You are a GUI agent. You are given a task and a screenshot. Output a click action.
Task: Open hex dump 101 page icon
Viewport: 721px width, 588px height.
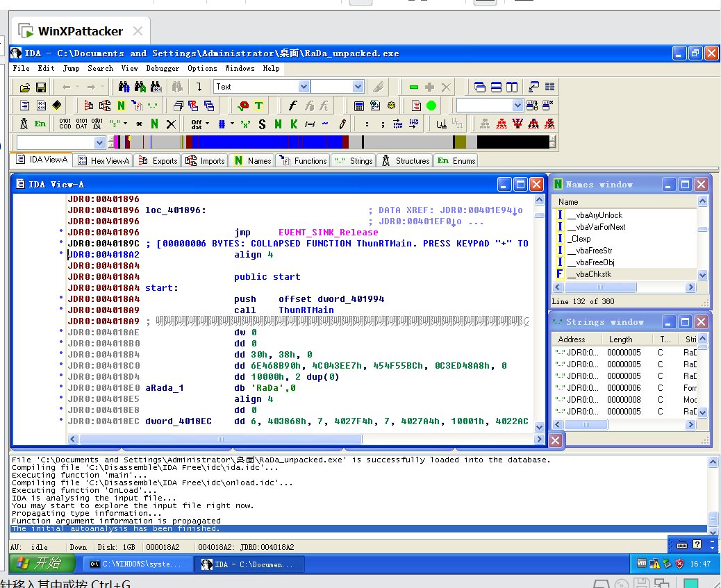pyautogui.click(x=42, y=106)
